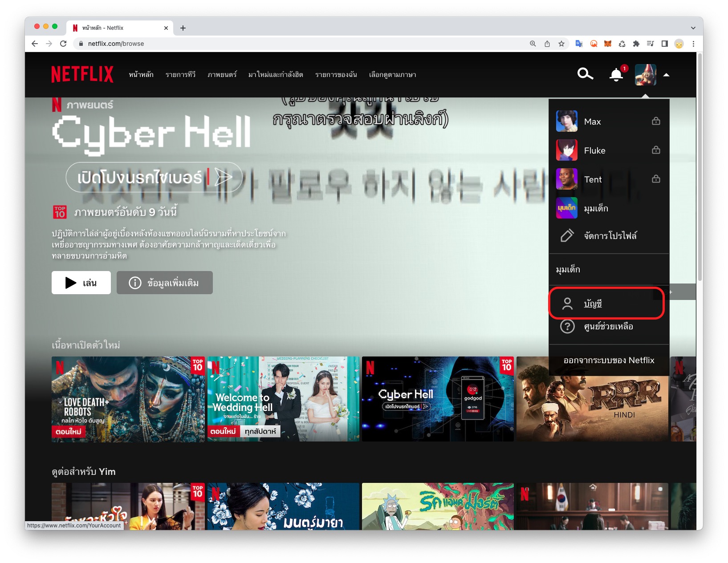Select the Max profile avatar

coord(566,122)
